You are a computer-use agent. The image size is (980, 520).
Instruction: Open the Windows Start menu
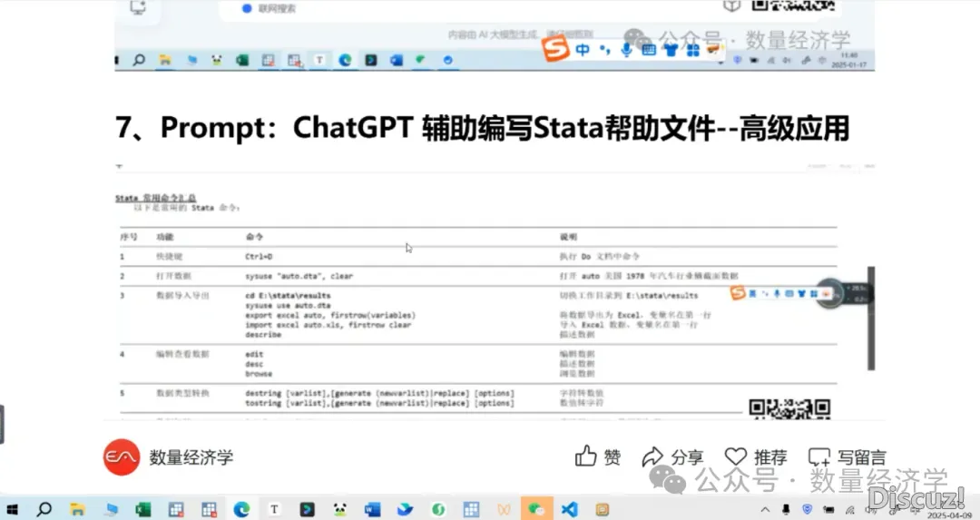(12, 509)
